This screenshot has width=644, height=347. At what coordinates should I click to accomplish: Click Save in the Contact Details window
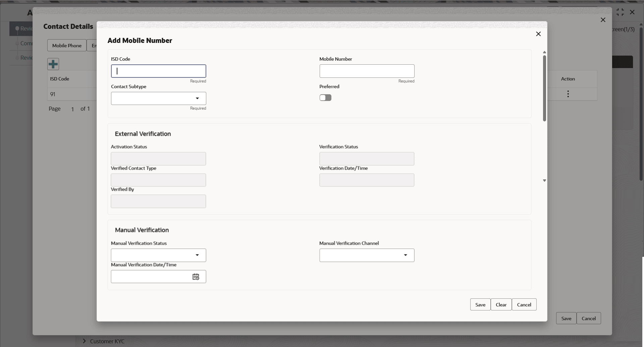coord(566,318)
